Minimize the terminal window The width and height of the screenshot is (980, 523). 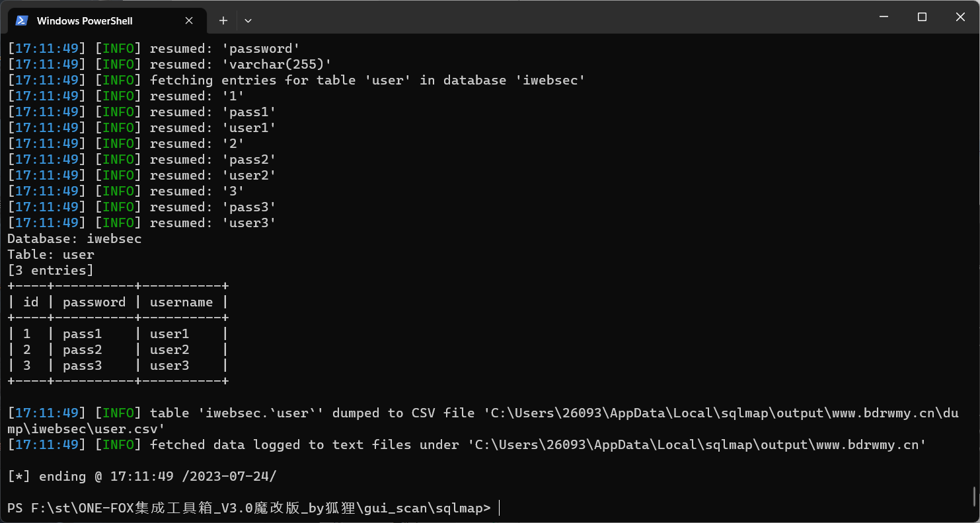point(884,17)
